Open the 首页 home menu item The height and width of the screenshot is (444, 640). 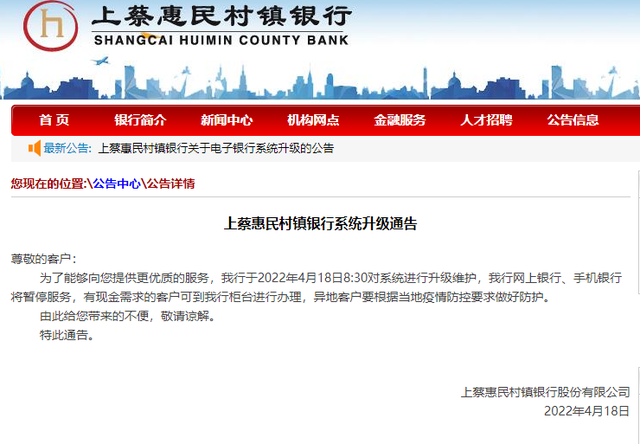54,120
